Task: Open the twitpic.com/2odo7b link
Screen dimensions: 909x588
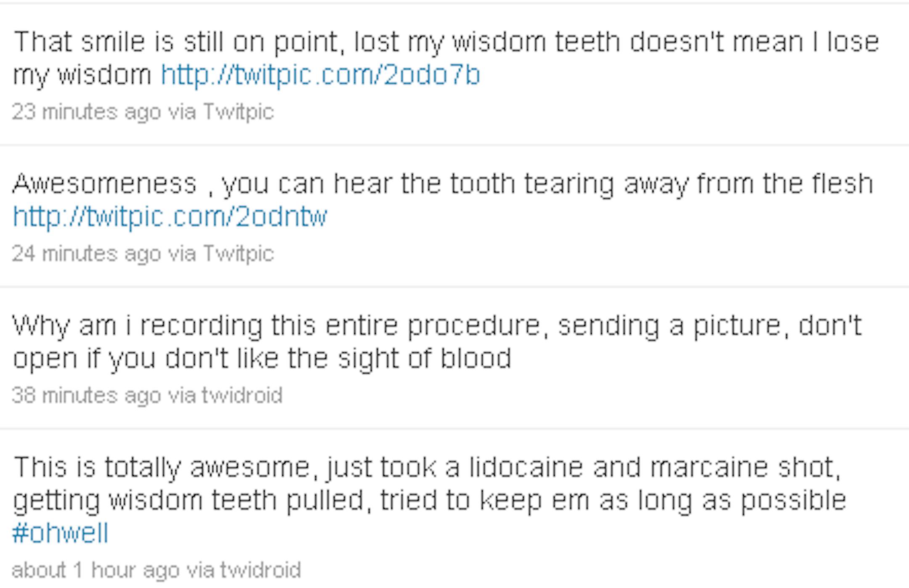Action: [x=320, y=76]
